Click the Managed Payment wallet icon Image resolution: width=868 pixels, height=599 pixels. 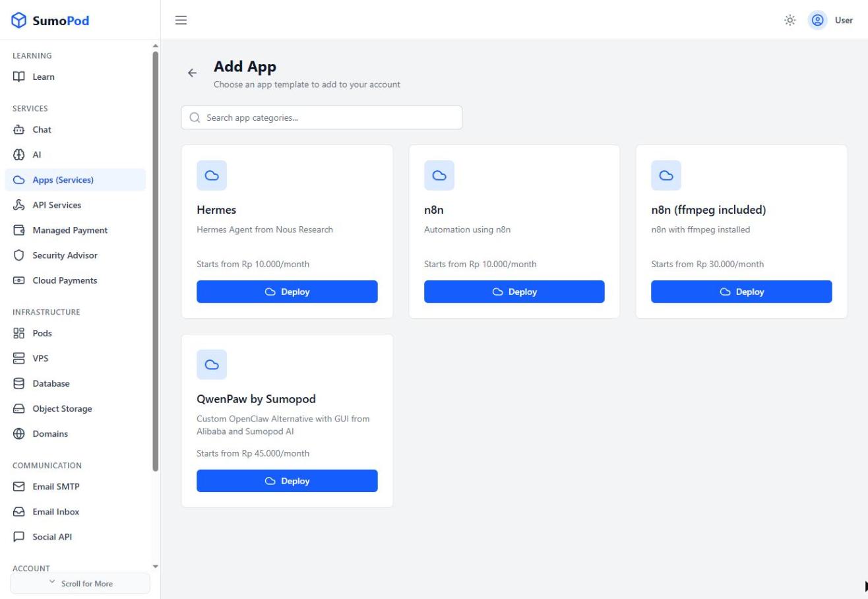pos(19,230)
